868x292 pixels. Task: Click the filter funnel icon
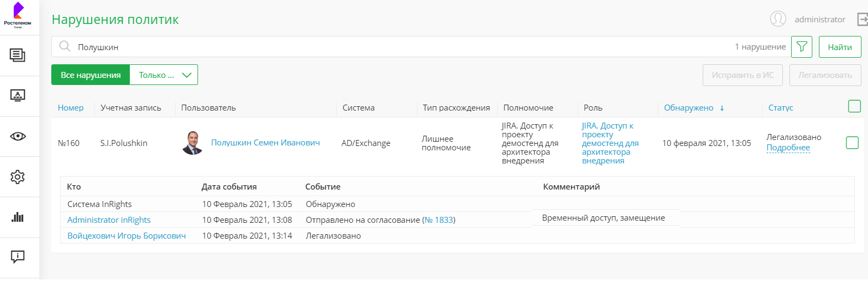[801, 47]
